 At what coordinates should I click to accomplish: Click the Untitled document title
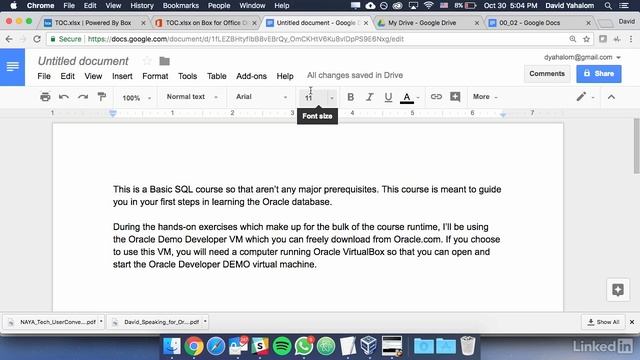83,61
